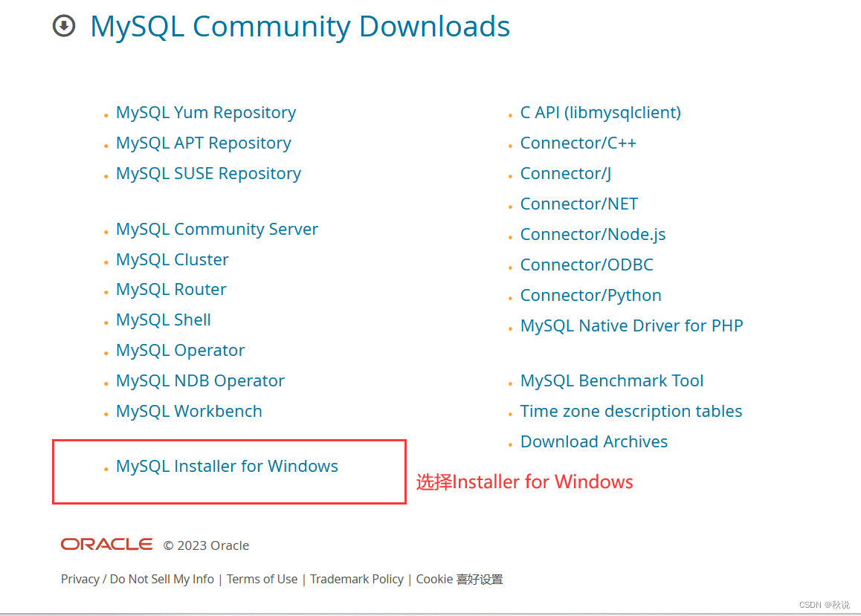Image resolution: width=861 pixels, height=616 pixels.
Task: Go to MySQL Workbench downloads
Action: (x=189, y=412)
